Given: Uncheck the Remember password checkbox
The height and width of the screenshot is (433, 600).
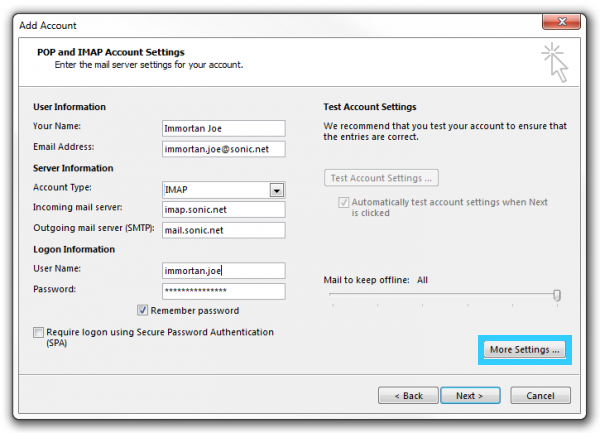Looking at the screenshot, I should (142, 310).
